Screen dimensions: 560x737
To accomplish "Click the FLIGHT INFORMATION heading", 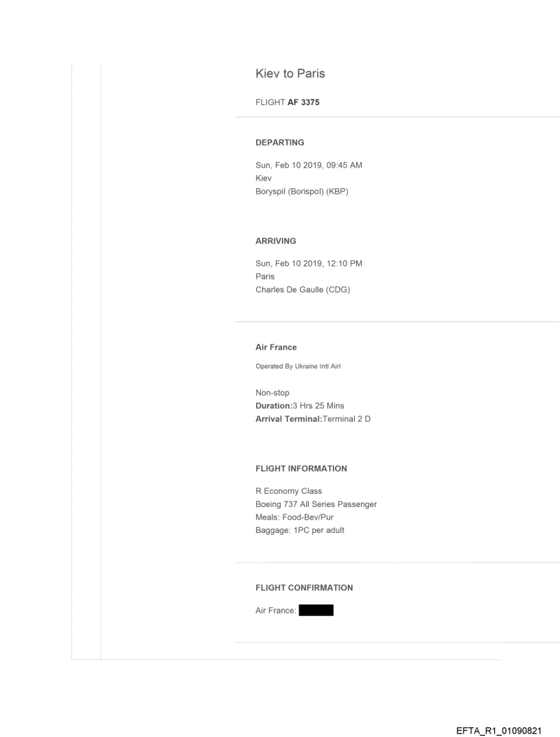I will point(301,468).
